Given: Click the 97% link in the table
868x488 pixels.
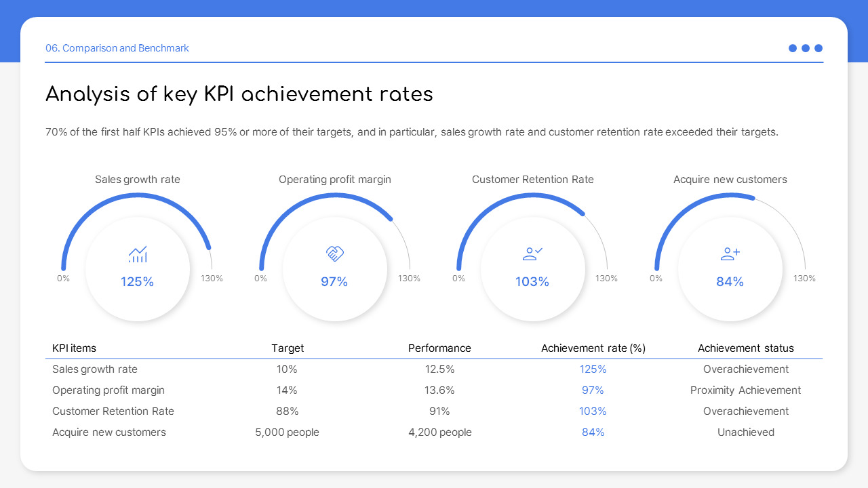Looking at the screenshot, I should click(593, 390).
